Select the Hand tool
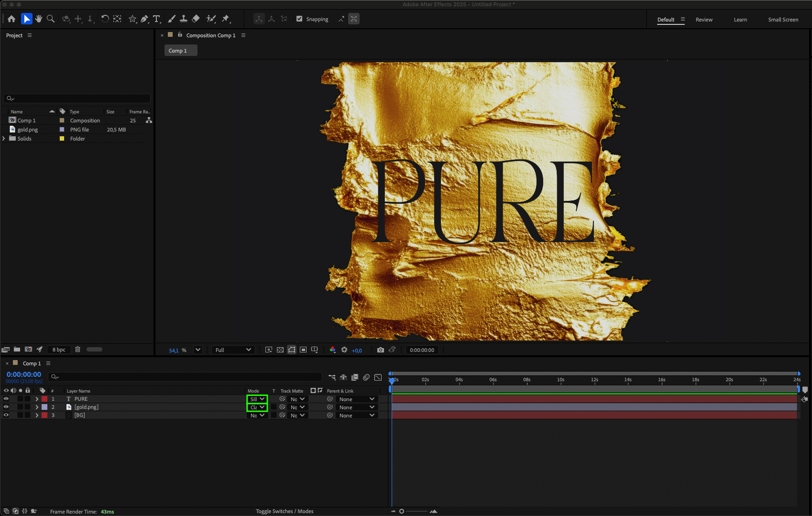Image resolution: width=812 pixels, height=516 pixels. click(39, 19)
